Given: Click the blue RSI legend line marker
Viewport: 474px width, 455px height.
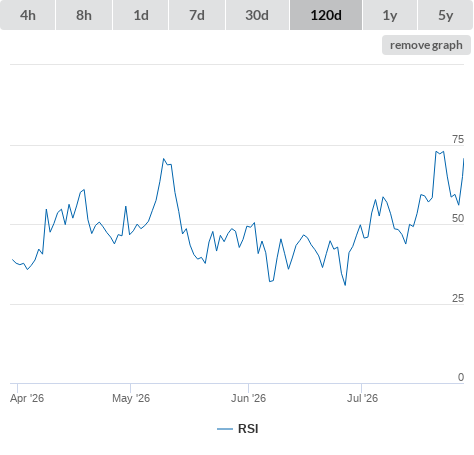Looking at the screenshot, I should pos(225,429).
